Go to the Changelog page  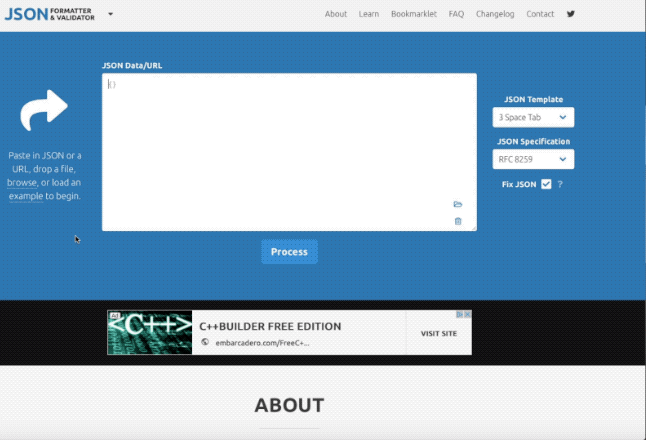(495, 14)
